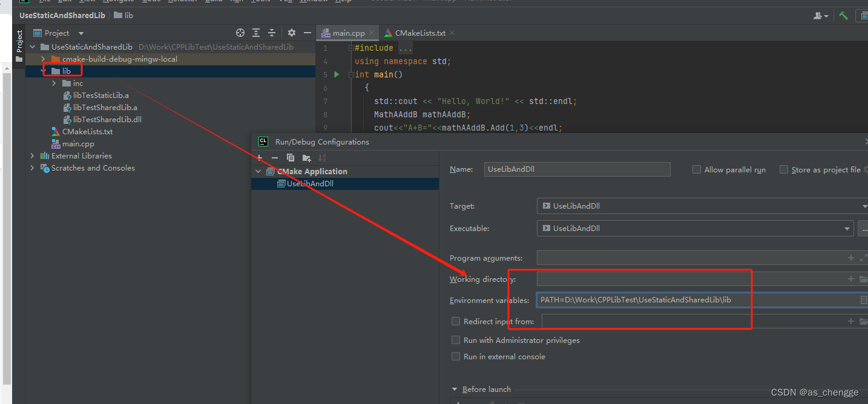The width and height of the screenshot is (868, 404).
Task: Check Run with Administrator privileges
Action: pos(455,340)
